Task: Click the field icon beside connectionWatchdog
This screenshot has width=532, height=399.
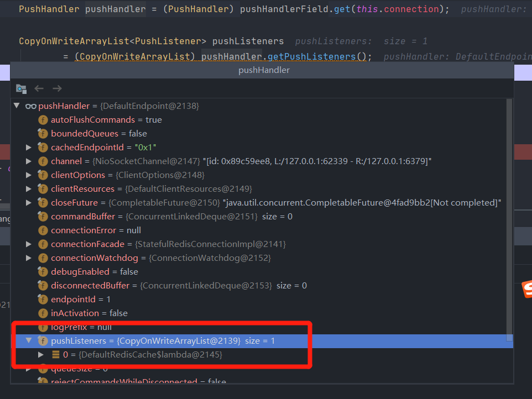Action: tap(43, 258)
